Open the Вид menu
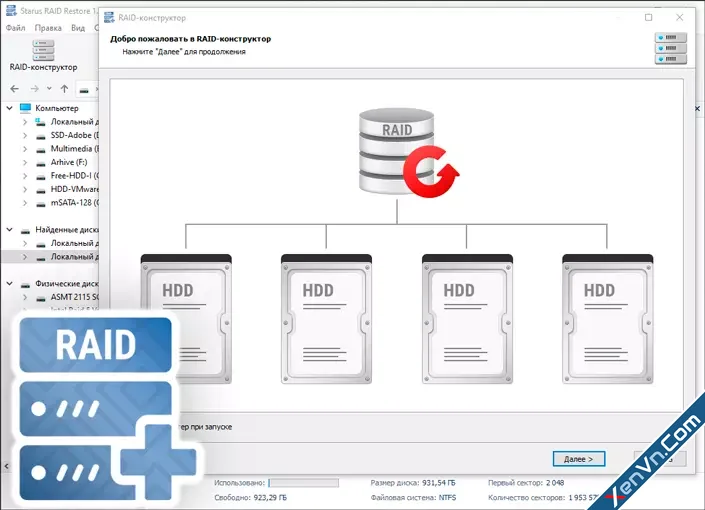 pos(78,28)
